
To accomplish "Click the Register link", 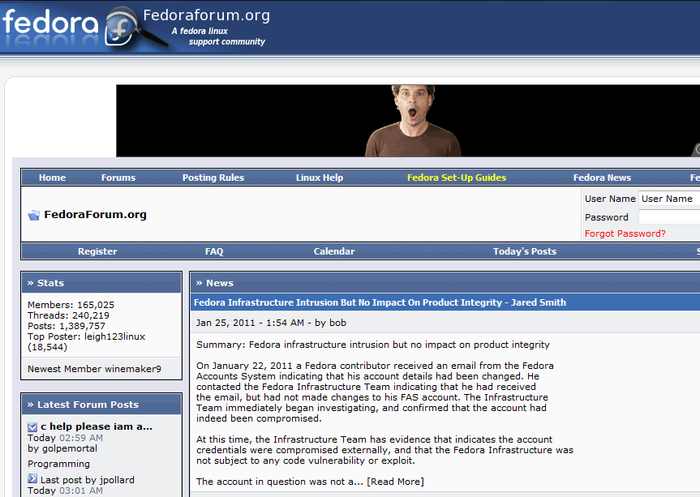I will [97, 251].
